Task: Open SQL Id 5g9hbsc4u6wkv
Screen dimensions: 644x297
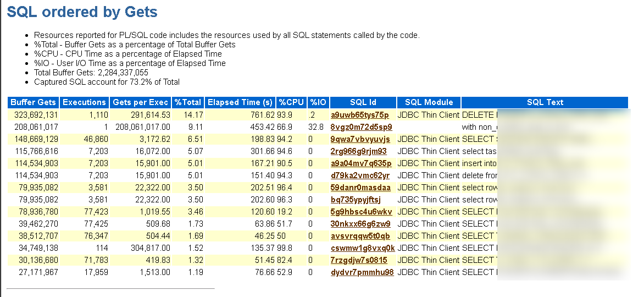Action: point(361,212)
